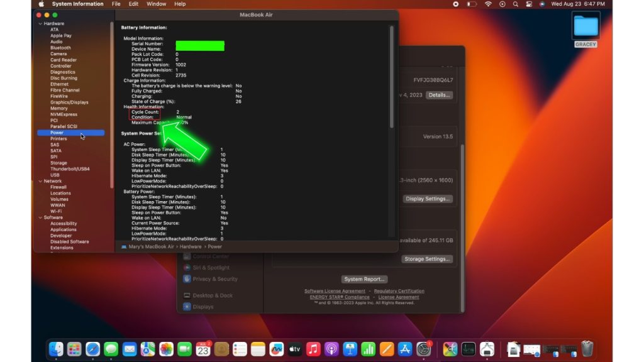Open Keynote from the dock
Screen dimensions: 644x362
pyautogui.click(x=350, y=349)
